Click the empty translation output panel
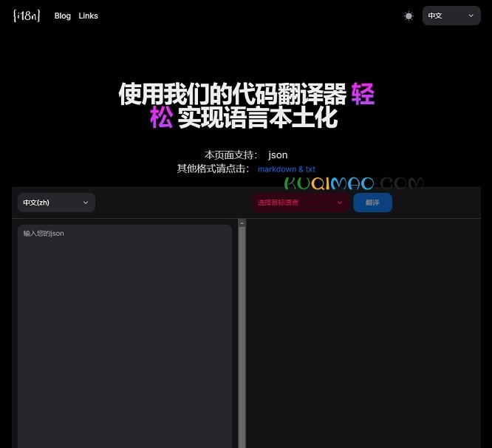The image size is (492, 448). coord(363,333)
